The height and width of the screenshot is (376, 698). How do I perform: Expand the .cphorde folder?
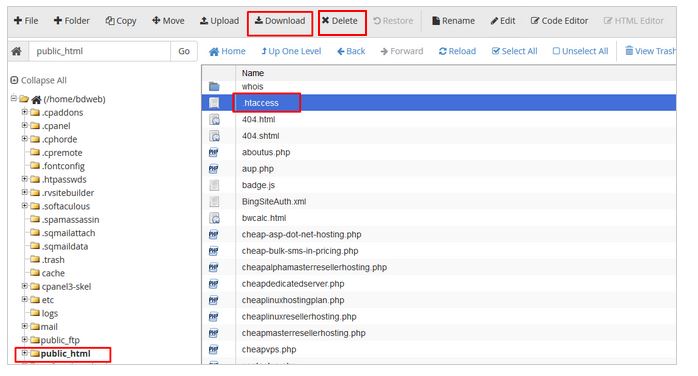coord(25,139)
